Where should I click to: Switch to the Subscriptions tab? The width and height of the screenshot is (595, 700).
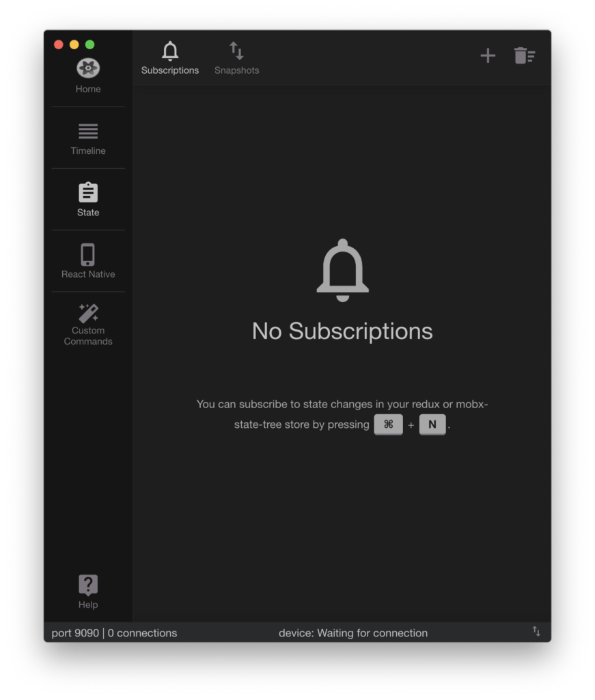tap(170, 58)
